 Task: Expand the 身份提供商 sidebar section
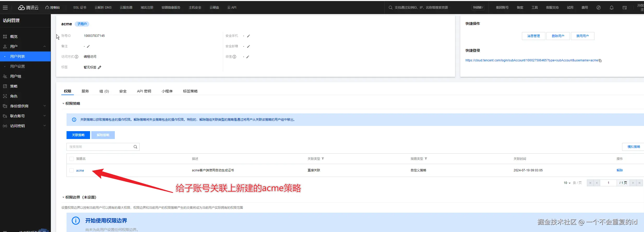point(45,106)
